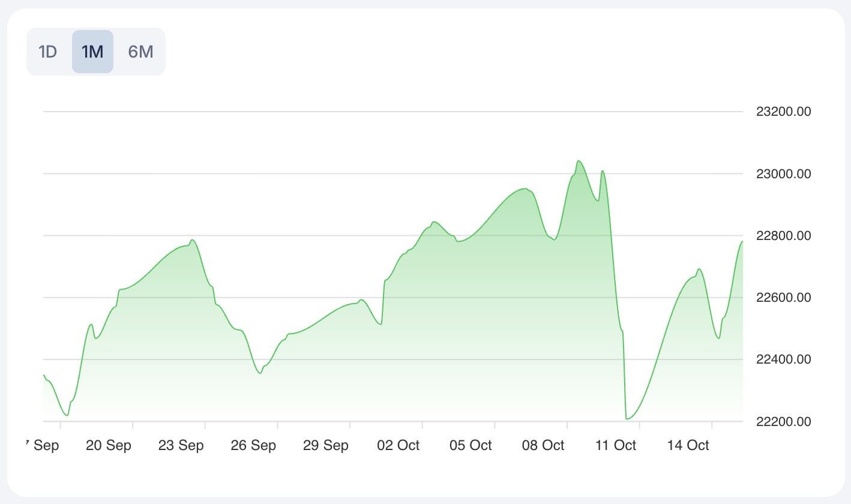Click the chart's highest peak above 23000
The width and height of the screenshot is (851, 504).
pyautogui.click(x=579, y=161)
